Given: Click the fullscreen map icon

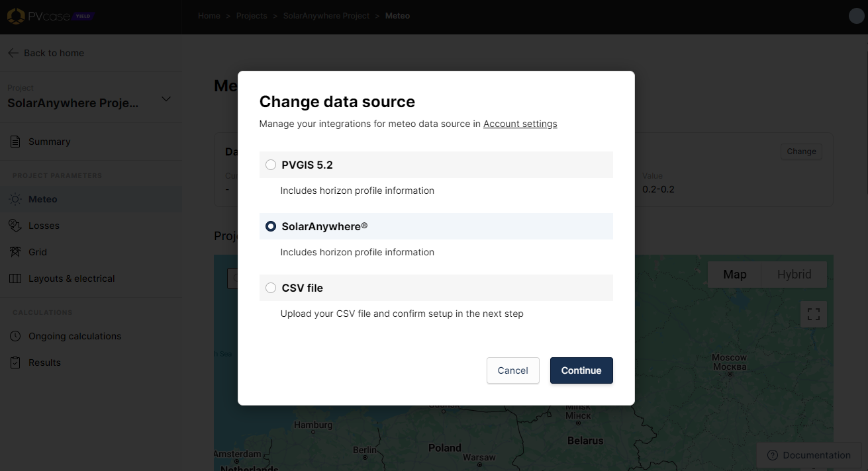Looking at the screenshot, I should point(814,314).
